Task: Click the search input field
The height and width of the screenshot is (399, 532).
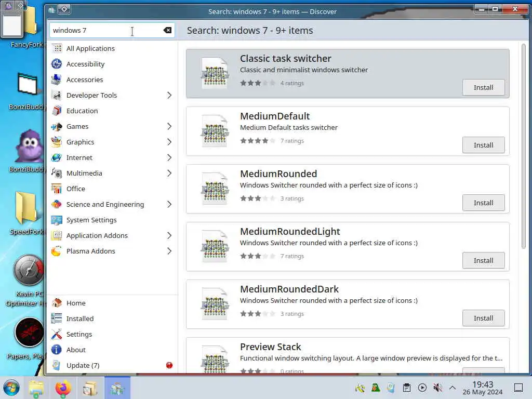Action: [x=112, y=30]
